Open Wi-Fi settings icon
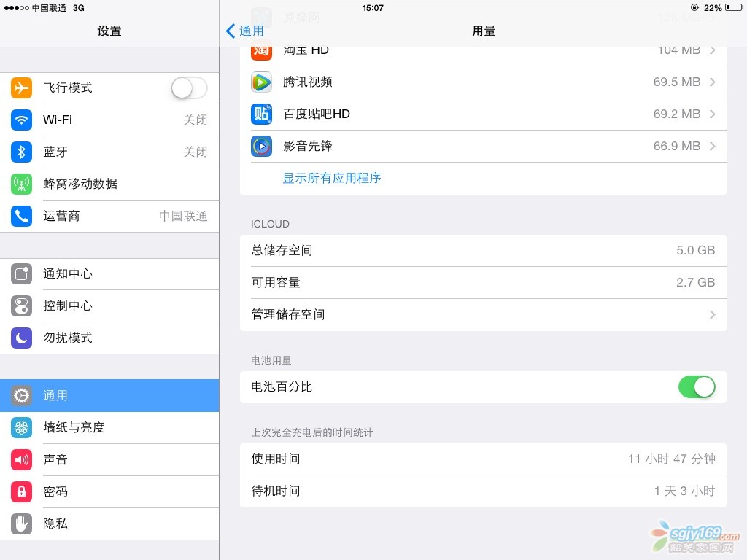Image resolution: width=747 pixels, height=560 pixels. [22, 120]
